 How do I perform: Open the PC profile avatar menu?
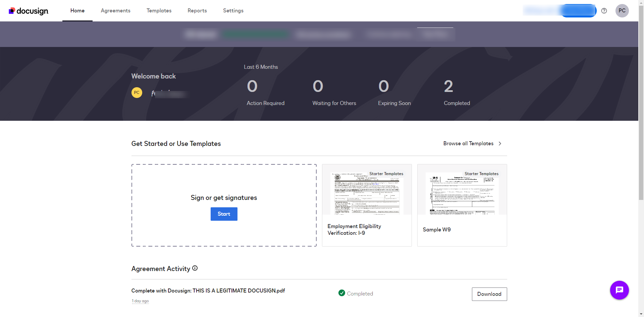[x=622, y=11]
